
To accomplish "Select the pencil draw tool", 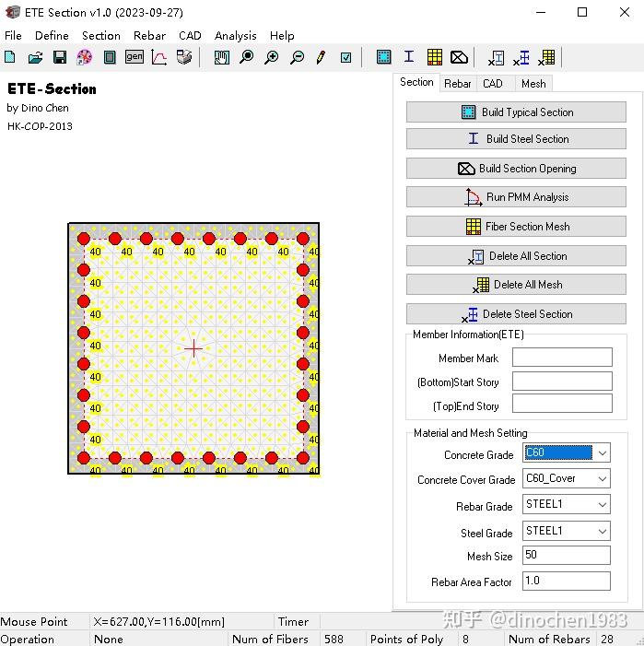I will click(322, 57).
